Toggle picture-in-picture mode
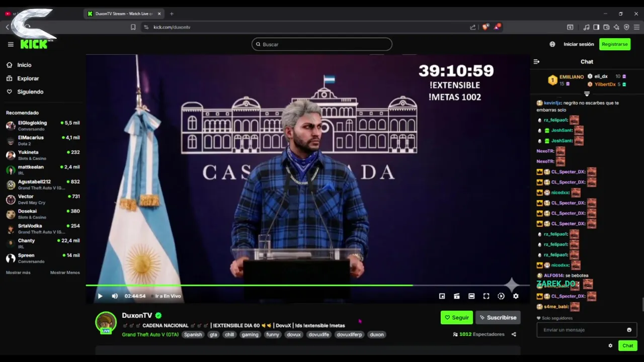644x362 pixels. coord(442,296)
